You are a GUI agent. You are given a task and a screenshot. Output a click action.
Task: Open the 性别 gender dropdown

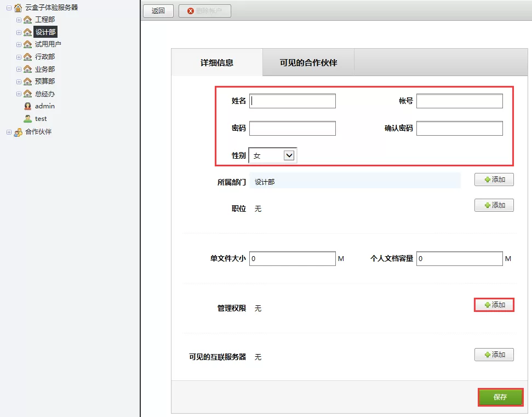point(273,155)
